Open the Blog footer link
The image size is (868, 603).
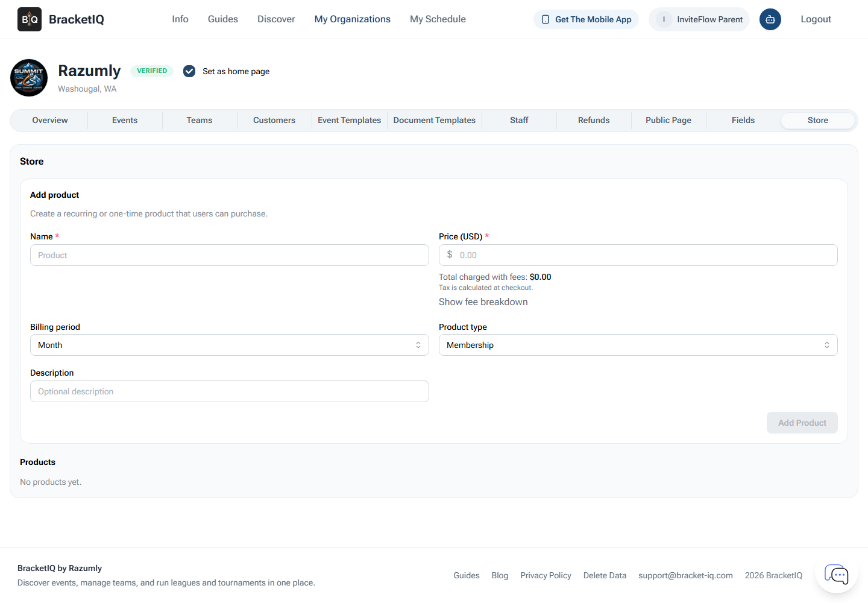click(x=500, y=575)
